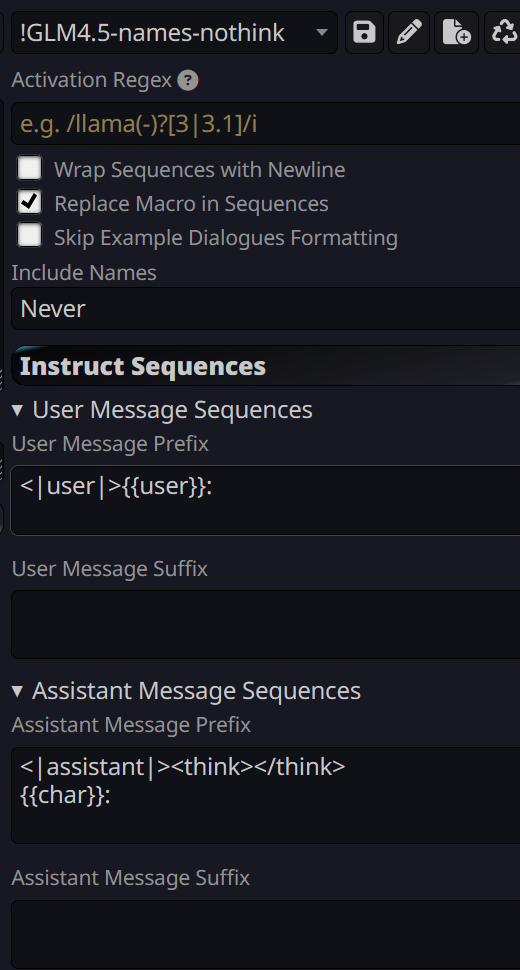Viewport: 520px width, 970px height.
Task: Click inside the User Message Prefix textbox
Action: coord(266,500)
